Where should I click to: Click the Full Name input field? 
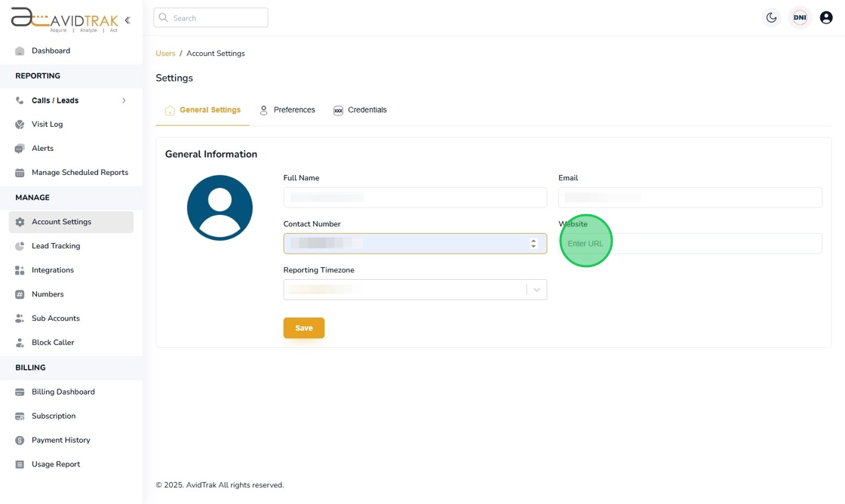415,197
